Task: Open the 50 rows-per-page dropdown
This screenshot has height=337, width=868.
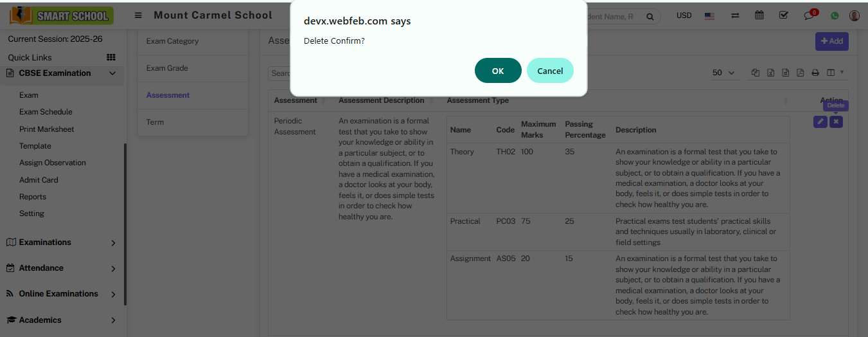Action: pyautogui.click(x=723, y=73)
